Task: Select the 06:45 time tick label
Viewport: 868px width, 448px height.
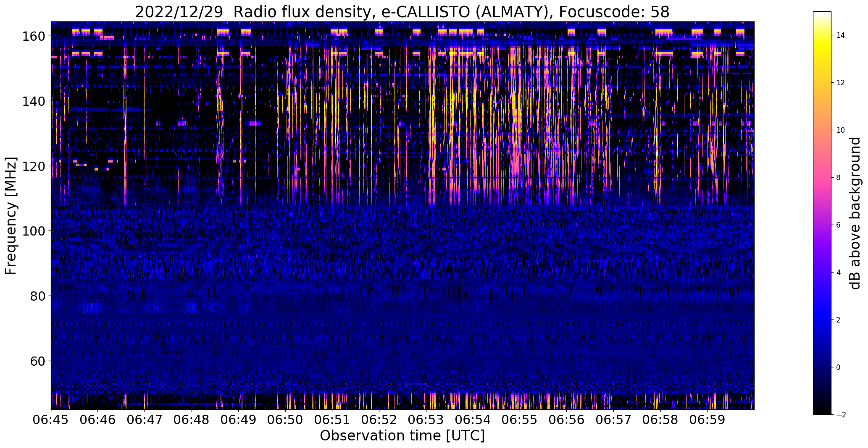Action: pos(51,419)
